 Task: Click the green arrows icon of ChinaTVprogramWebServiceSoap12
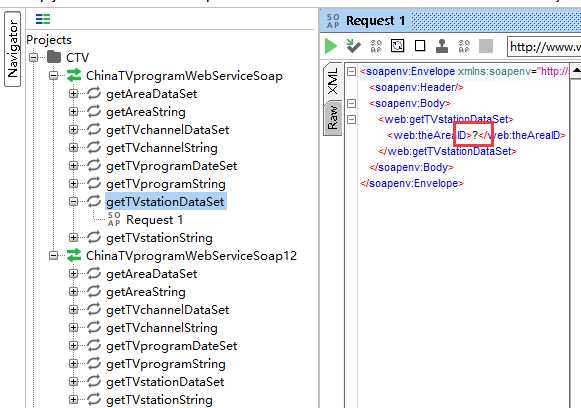click(x=74, y=255)
